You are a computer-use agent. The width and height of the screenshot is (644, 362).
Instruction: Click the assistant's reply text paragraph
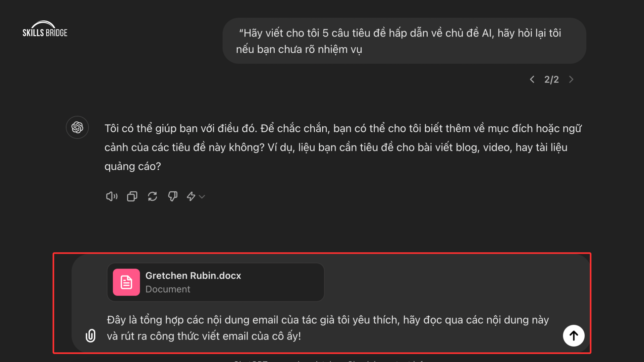pyautogui.click(x=342, y=147)
